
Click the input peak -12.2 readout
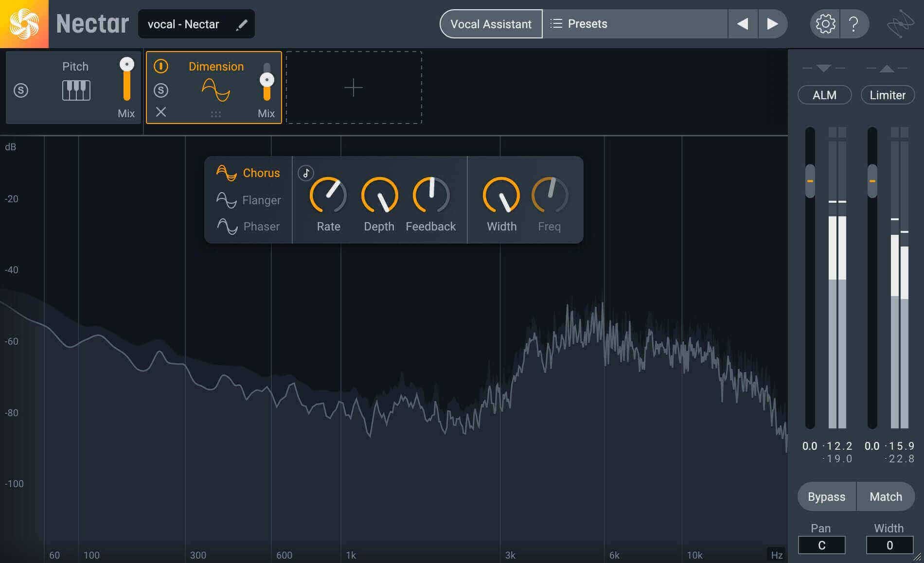point(838,446)
